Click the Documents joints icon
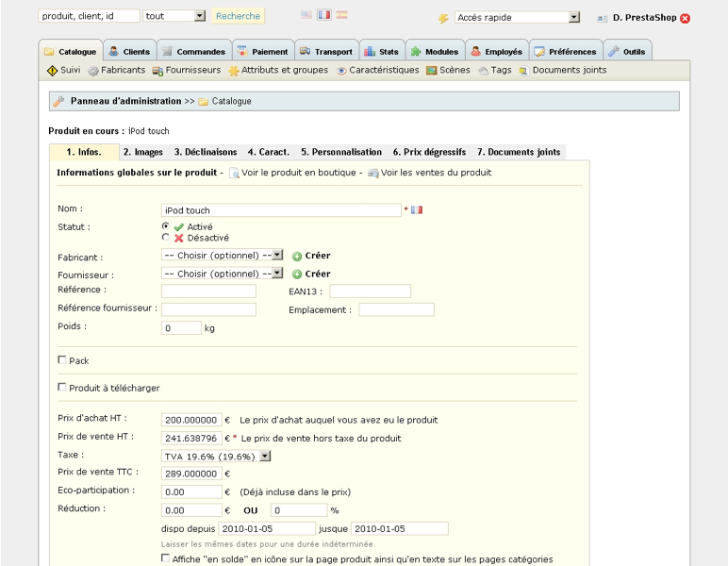Screen dimensions: 728x566 click(x=523, y=71)
